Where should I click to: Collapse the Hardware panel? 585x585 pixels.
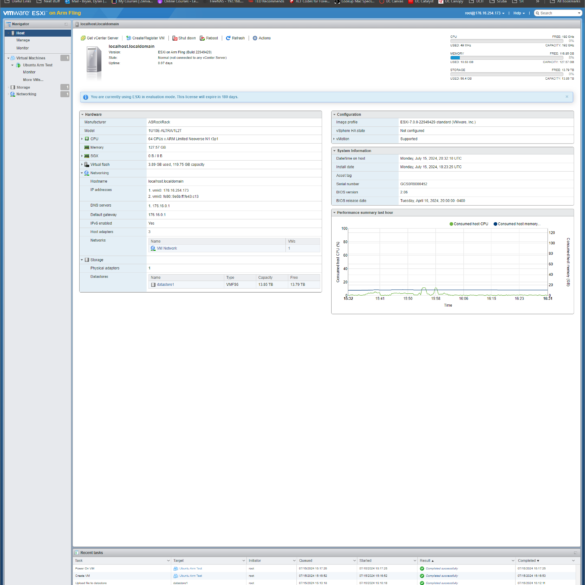click(x=82, y=115)
